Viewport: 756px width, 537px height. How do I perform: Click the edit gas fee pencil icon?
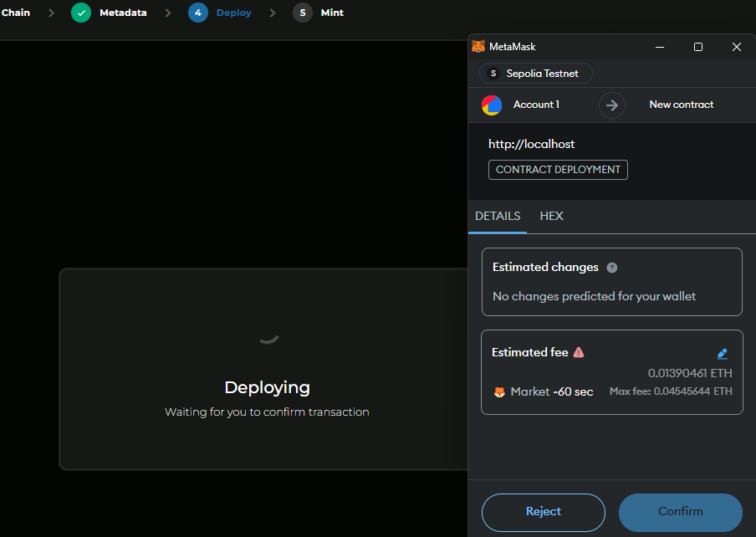click(x=723, y=354)
